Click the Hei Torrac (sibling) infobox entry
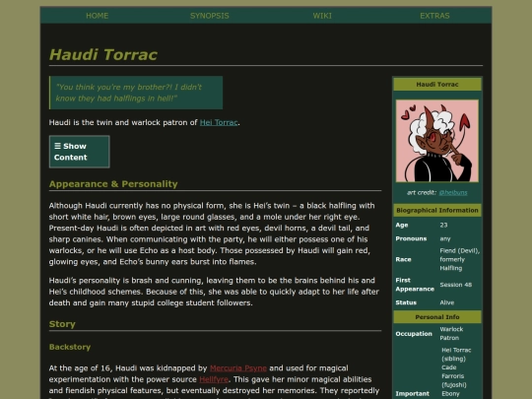 [x=456, y=355]
